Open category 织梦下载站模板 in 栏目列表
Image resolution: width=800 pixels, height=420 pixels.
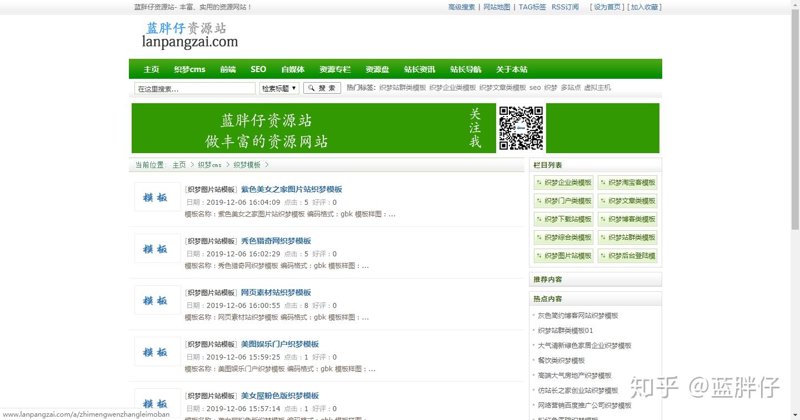coord(564,219)
